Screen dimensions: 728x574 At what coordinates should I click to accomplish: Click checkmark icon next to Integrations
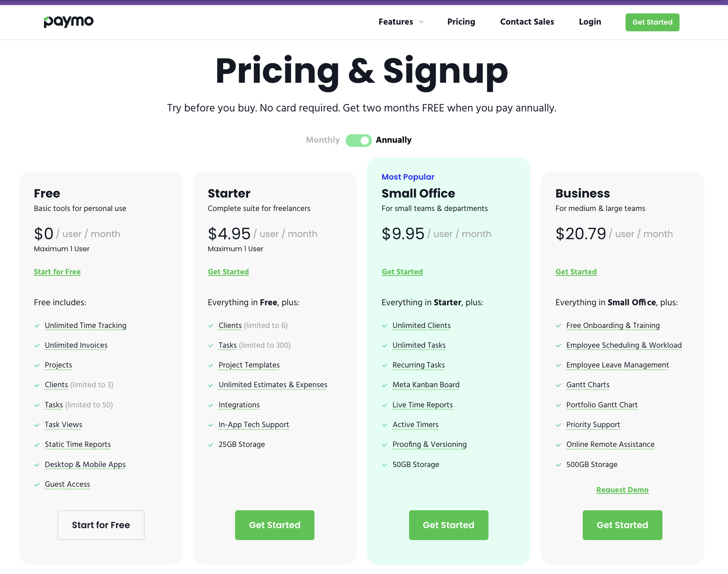(x=211, y=405)
